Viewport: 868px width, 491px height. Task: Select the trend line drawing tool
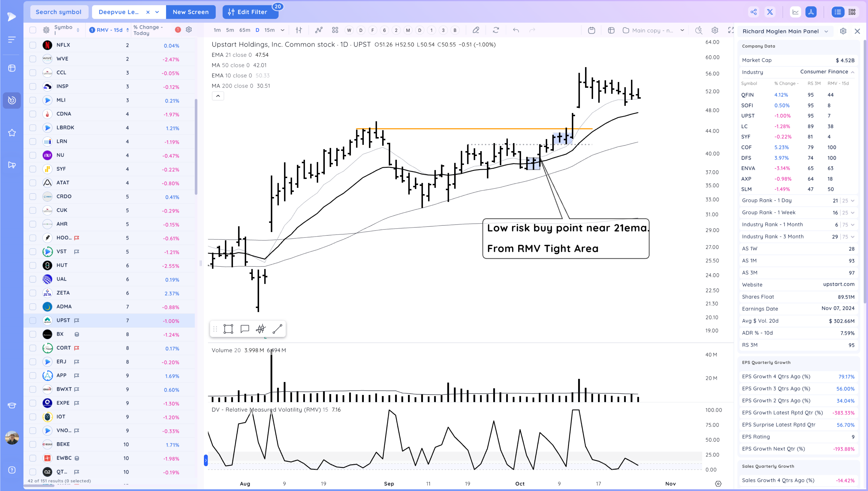(x=277, y=329)
